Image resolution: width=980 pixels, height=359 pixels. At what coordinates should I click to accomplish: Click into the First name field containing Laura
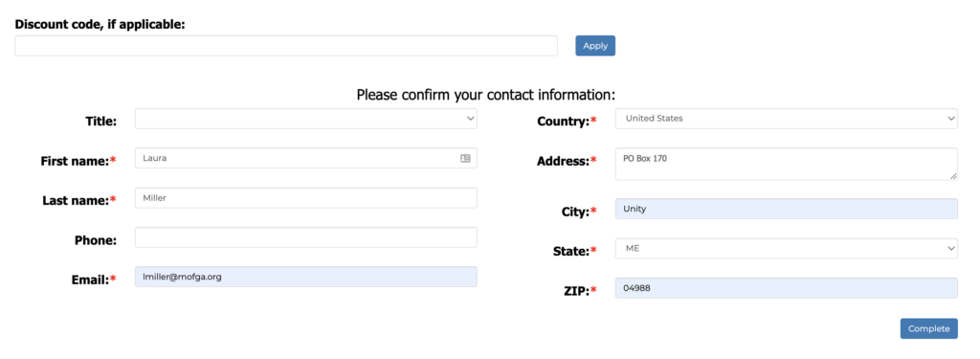306,158
